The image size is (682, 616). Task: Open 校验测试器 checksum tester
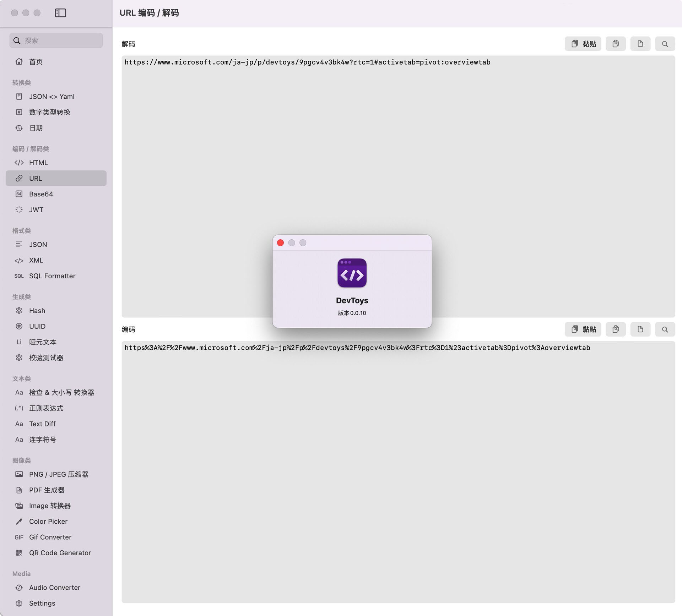coord(56,358)
